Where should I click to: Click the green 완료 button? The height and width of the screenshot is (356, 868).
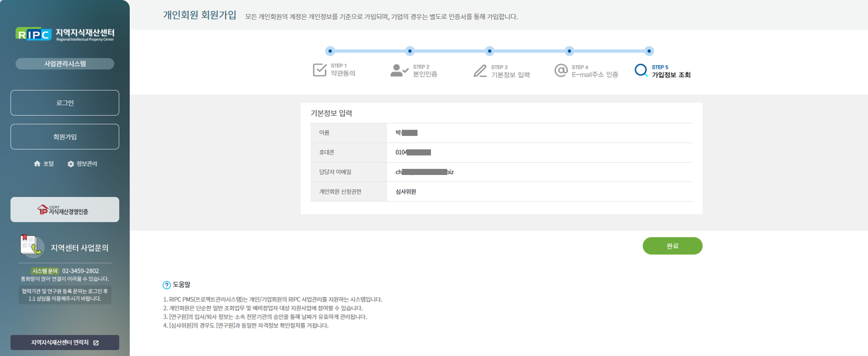pyautogui.click(x=672, y=246)
